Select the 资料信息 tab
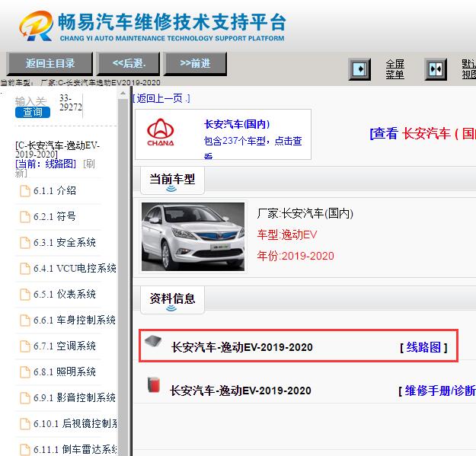Screen dimensions: 476x456 click(172, 300)
